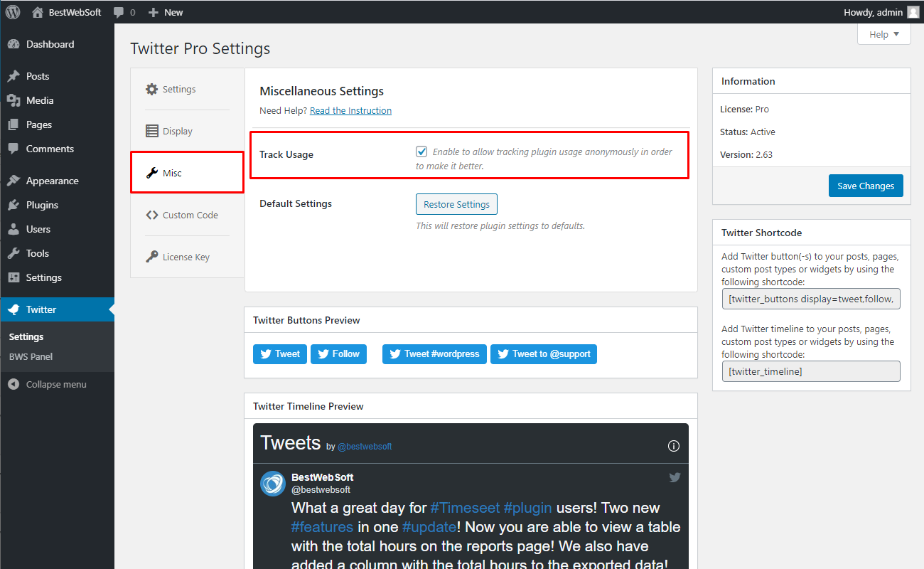Open the admin avatar thumbnail

click(913, 12)
